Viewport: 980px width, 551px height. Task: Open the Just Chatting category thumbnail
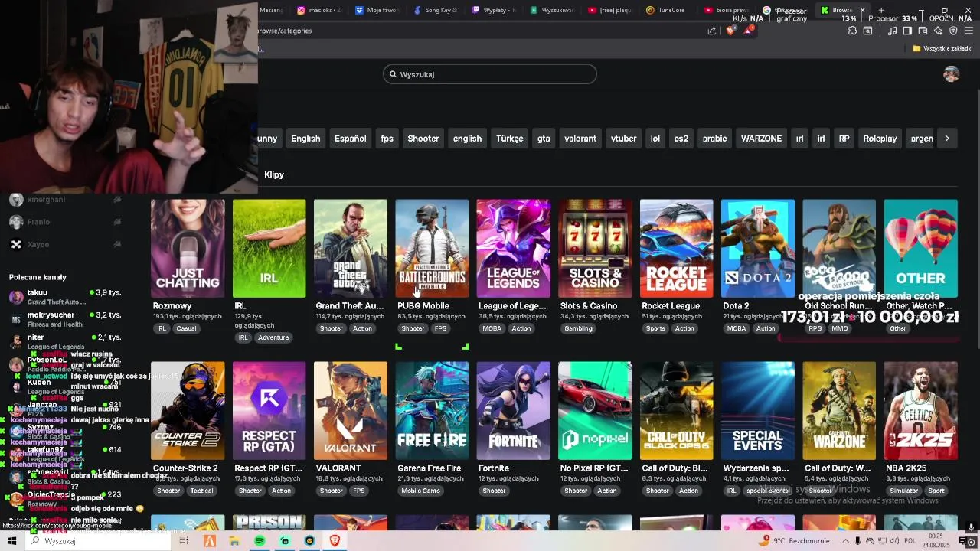point(188,249)
